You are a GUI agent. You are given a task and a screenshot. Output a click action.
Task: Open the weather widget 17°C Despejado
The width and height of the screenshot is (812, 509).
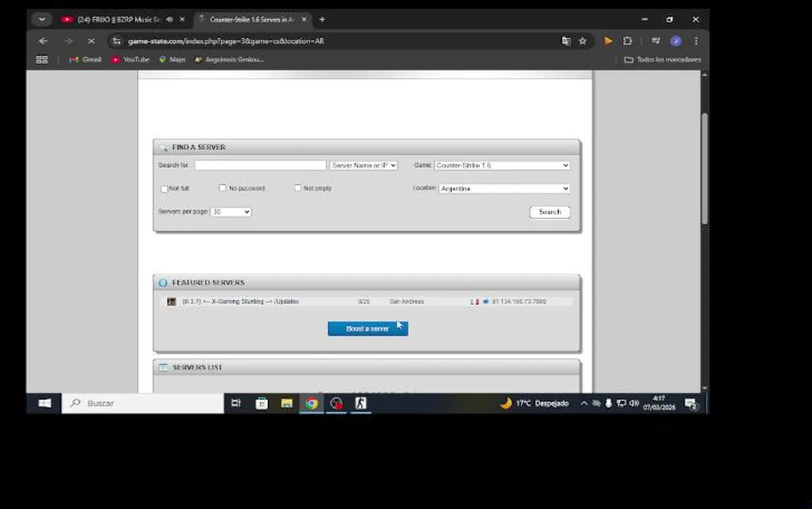point(534,404)
